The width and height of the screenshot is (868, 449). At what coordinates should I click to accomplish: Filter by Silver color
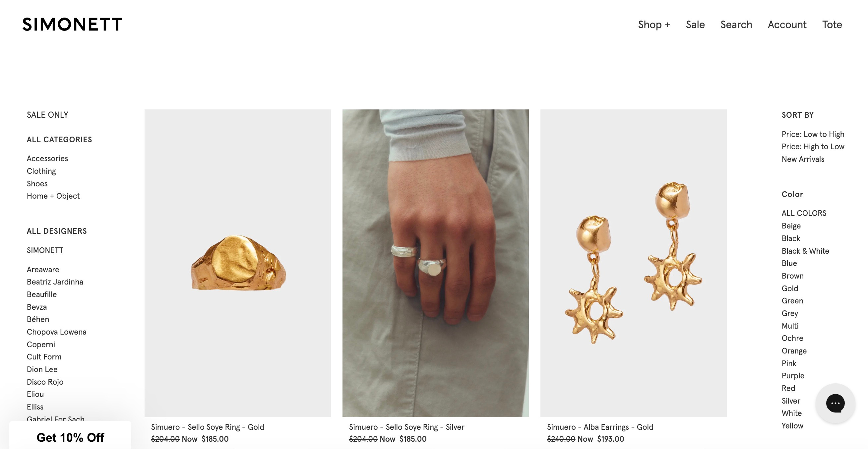[x=790, y=401]
